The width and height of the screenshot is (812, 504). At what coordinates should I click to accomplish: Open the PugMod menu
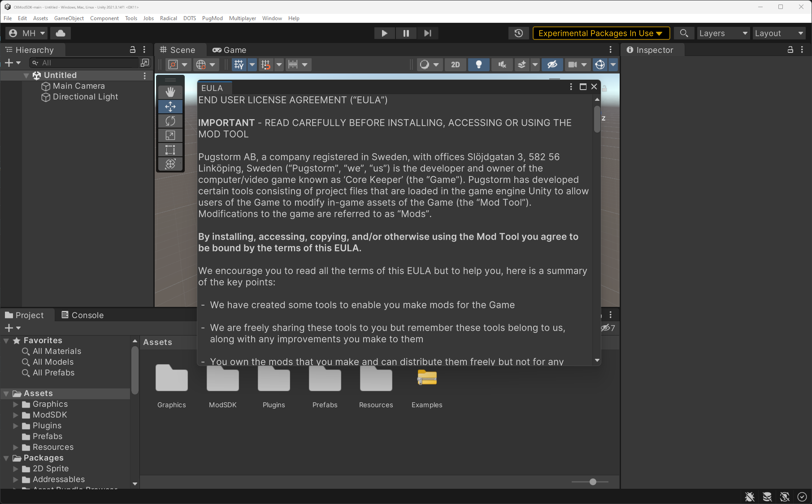coord(212,18)
